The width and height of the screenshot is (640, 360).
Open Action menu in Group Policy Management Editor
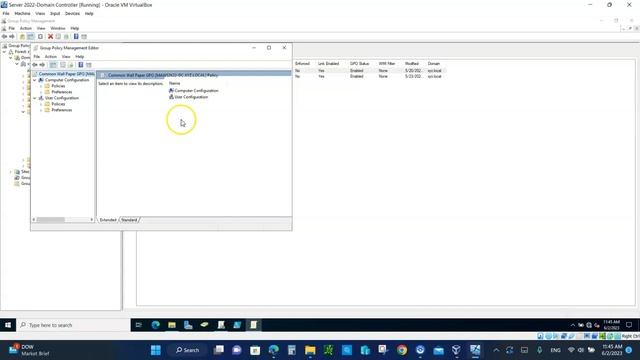pos(51,57)
